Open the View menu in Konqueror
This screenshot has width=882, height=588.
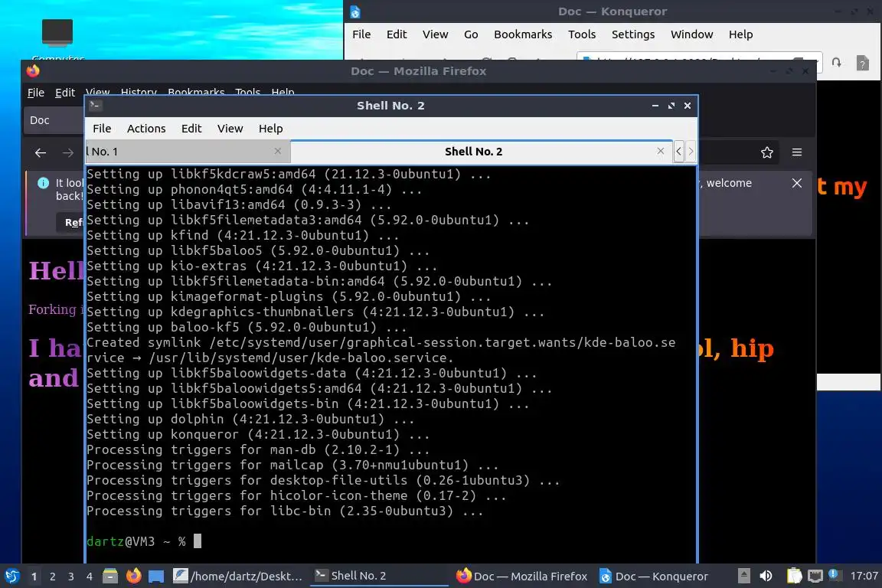(436, 34)
